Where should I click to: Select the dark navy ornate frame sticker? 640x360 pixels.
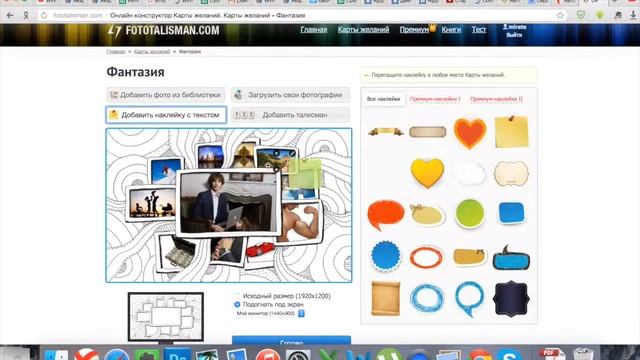click(x=511, y=299)
